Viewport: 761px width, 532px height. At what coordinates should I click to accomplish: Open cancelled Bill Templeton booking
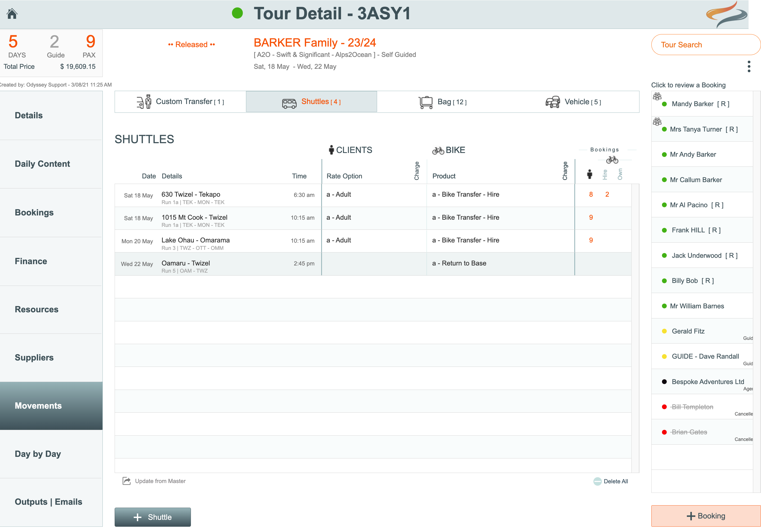pos(692,407)
